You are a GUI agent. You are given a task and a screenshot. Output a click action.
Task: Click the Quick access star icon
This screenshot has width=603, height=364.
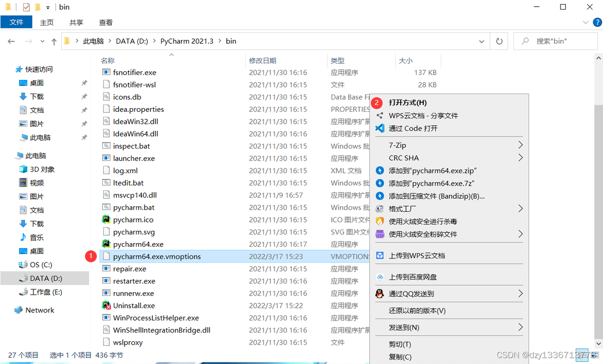(19, 70)
